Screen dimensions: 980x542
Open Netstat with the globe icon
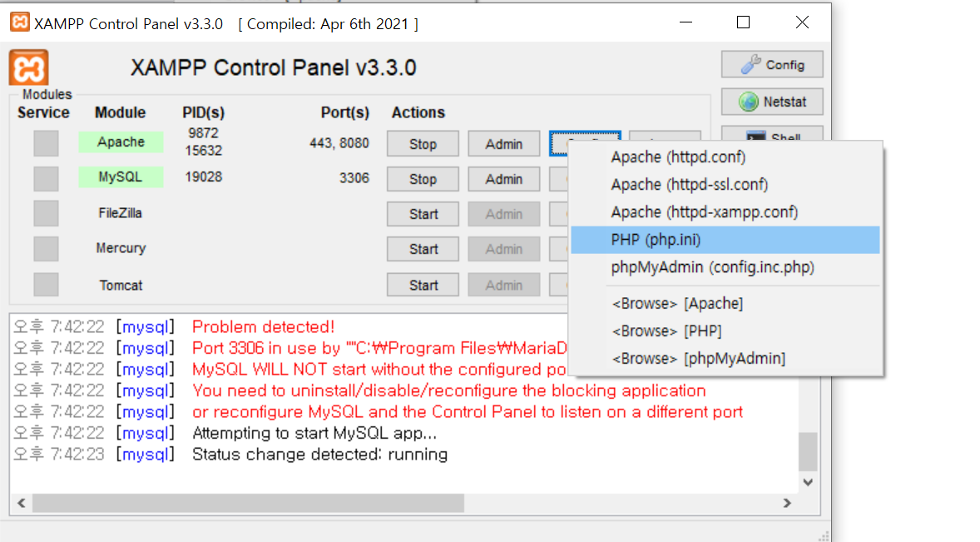coord(772,102)
